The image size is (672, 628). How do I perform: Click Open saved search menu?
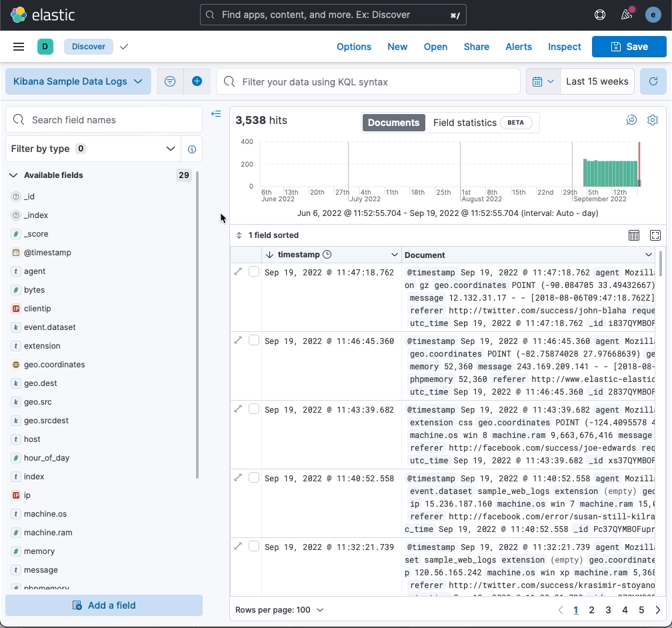click(x=435, y=47)
